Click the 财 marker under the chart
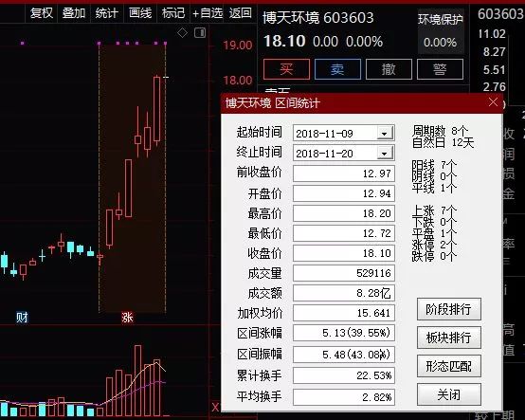The width and height of the screenshot is (525, 420). coord(22,317)
